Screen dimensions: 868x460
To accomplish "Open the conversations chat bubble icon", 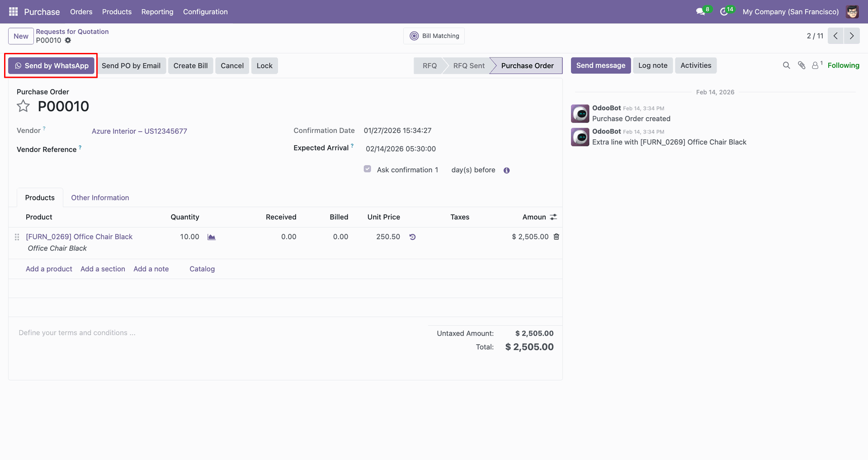I will 701,12.
